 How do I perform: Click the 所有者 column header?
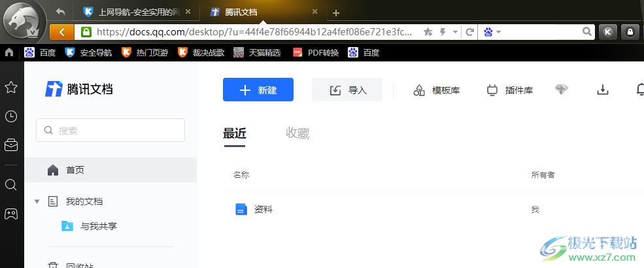point(543,175)
